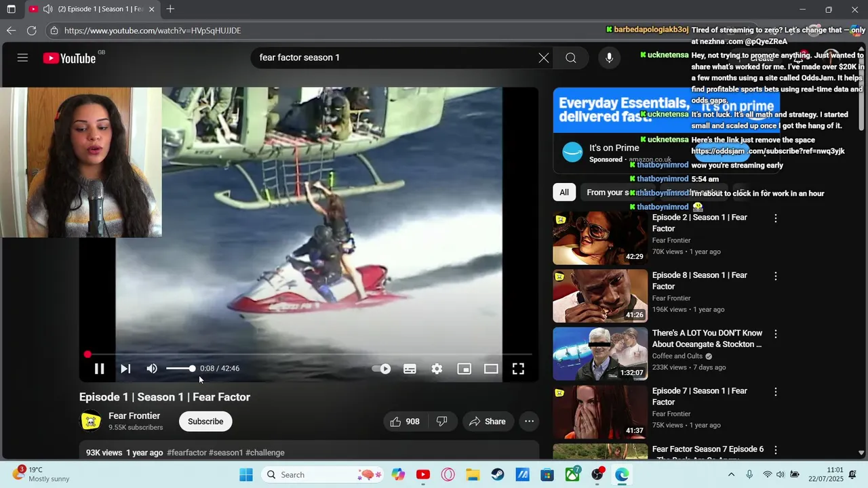This screenshot has height=488, width=868.
Task: Open options menu for Episode 7 video
Action: (776, 392)
